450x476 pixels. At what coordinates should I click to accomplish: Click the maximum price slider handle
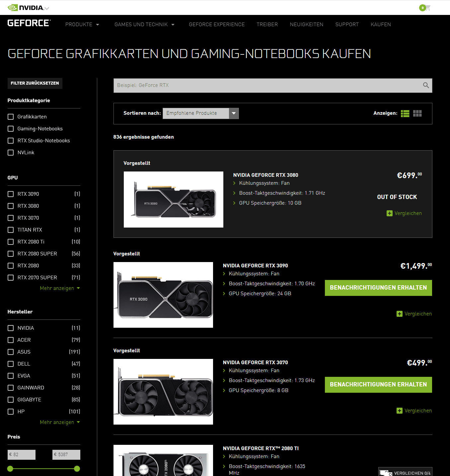tap(77, 469)
